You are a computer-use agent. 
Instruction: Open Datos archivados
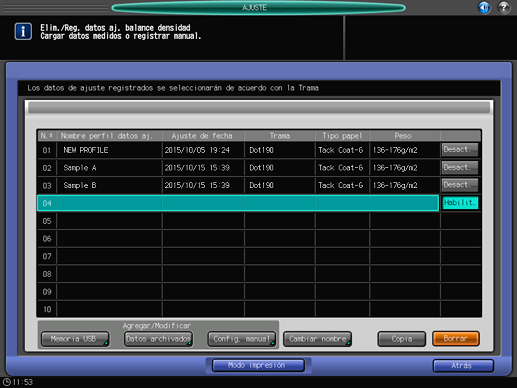(x=158, y=339)
